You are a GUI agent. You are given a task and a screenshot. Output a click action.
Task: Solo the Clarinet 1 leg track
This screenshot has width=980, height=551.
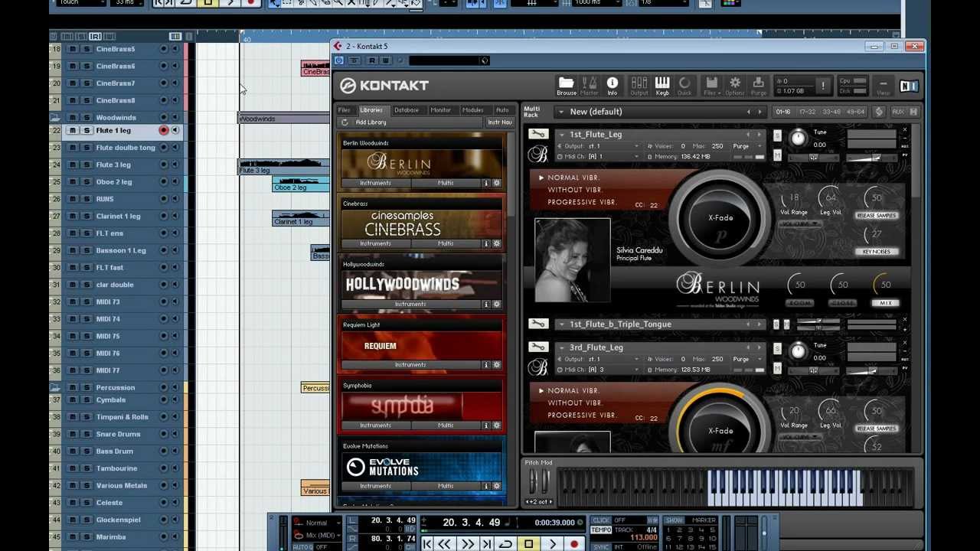point(87,217)
